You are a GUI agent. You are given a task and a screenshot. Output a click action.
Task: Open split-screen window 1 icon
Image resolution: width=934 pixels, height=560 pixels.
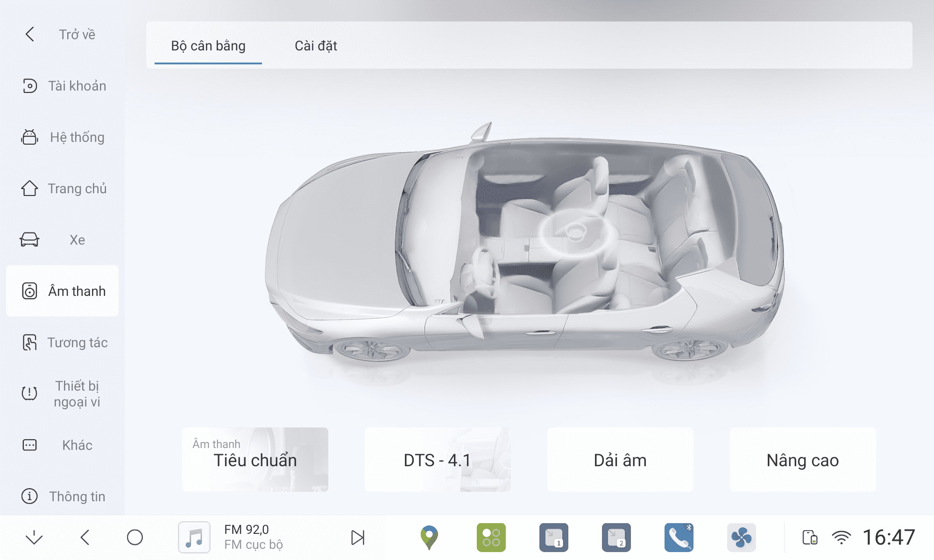(553, 538)
